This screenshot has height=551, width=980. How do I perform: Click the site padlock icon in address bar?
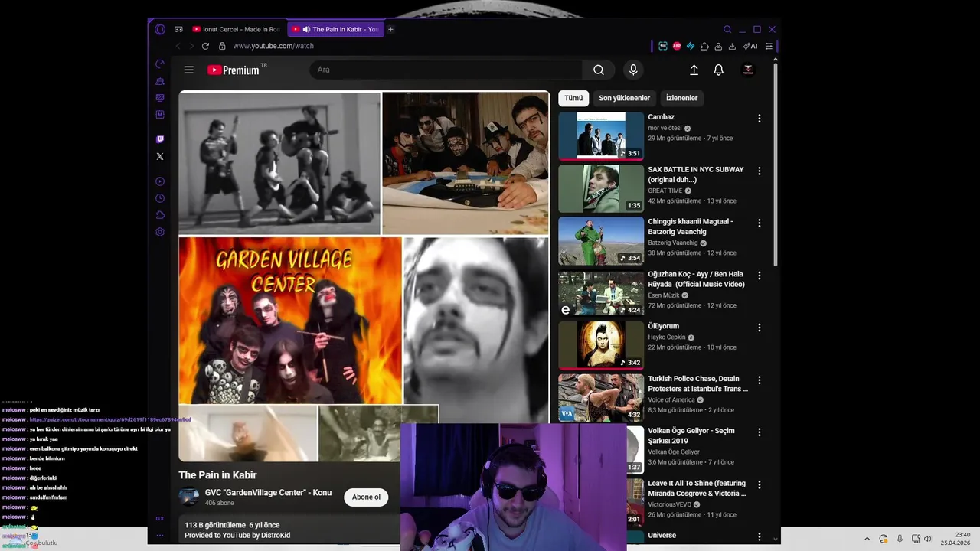pos(222,46)
